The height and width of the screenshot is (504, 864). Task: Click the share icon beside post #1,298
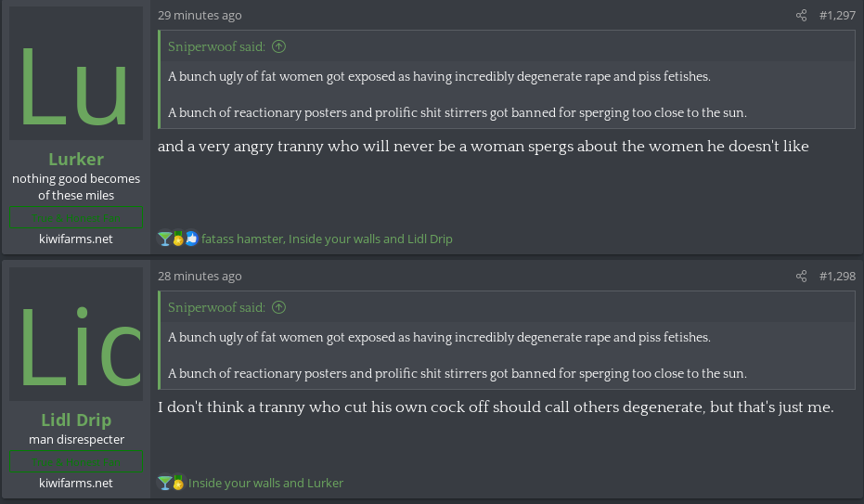point(802,277)
